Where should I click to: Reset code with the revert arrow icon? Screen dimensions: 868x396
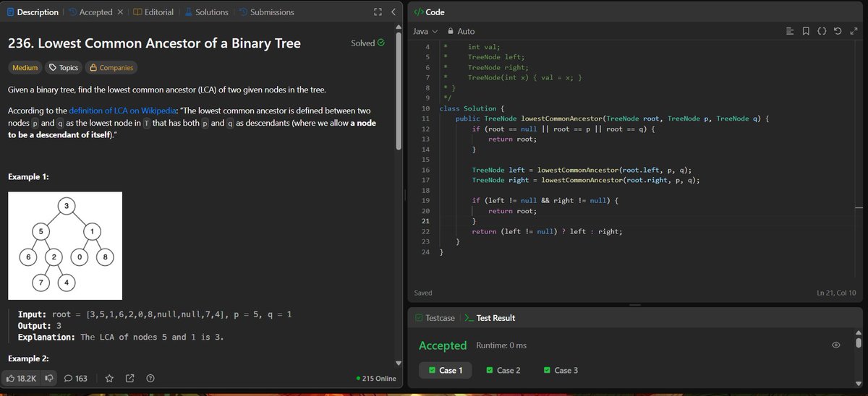pos(838,31)
